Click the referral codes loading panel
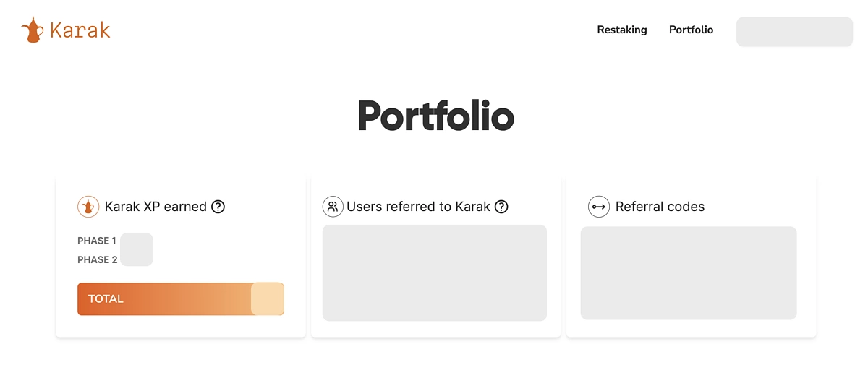The image size is (868, 378). coord(689,273)
